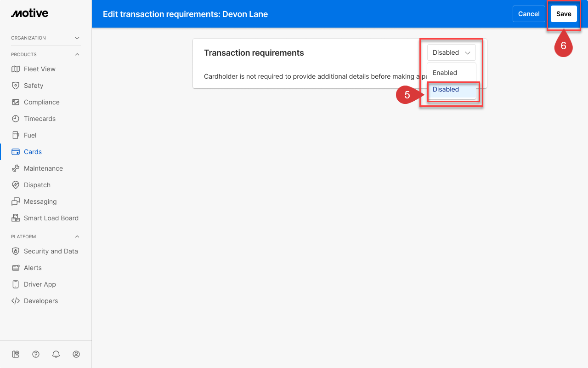Open the help question mark icon
The height and width of the screenshot is (368, 588).
pos(36,354)
